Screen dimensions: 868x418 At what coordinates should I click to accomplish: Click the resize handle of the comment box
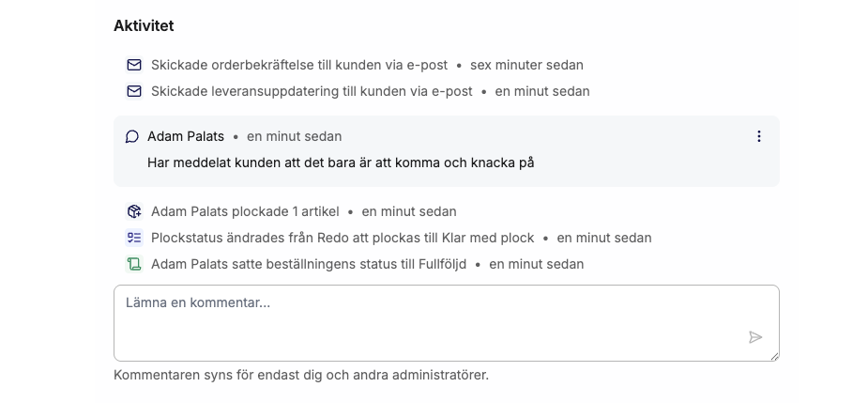774,356
